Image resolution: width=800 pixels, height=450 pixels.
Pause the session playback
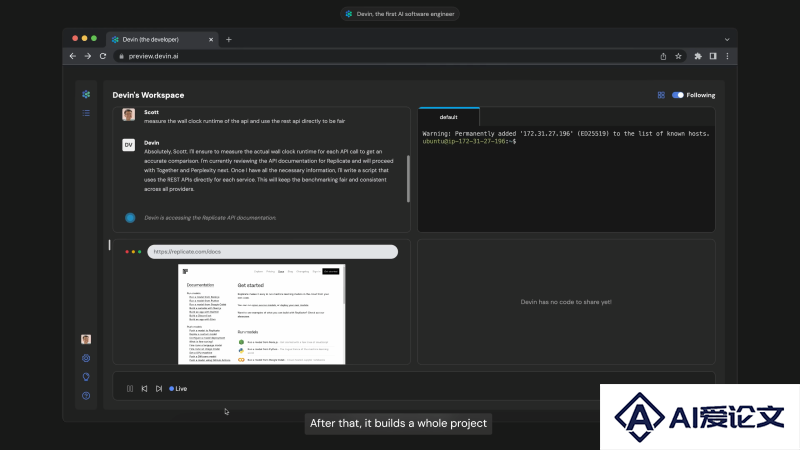pos(130,389)
